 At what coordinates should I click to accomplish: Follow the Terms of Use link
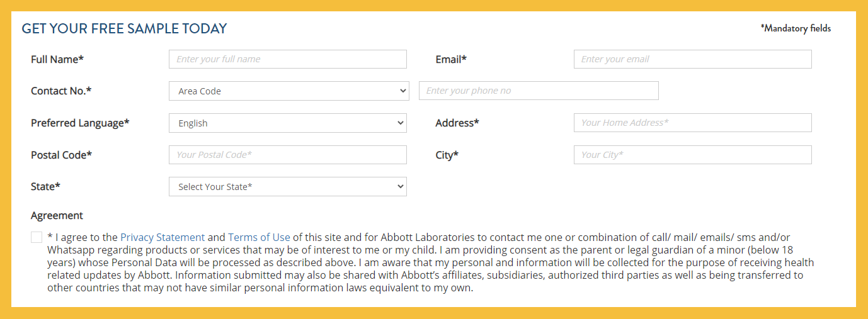(x=259, y=237)
